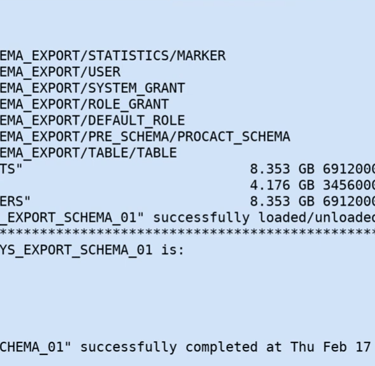Click the TS" table name fragment
Image resolution: width=375 pixels, height=366 pixels.
[11, 169]
